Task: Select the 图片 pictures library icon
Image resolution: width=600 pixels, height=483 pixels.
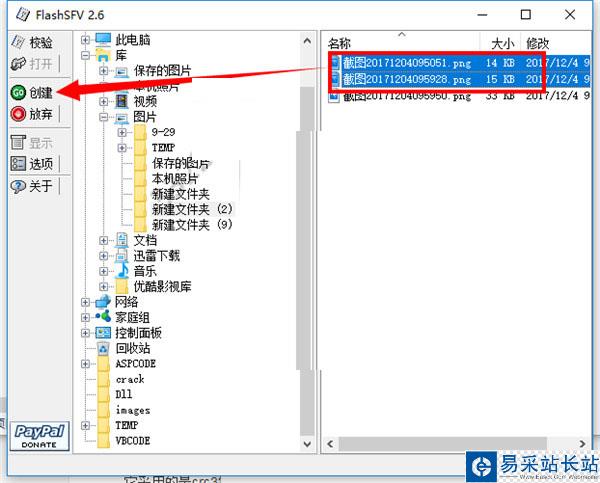Action: pyautogui.click(x=122, y=117)
